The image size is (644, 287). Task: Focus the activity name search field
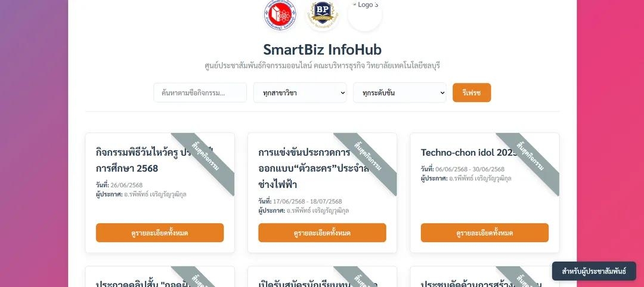[x=200, y=92]
